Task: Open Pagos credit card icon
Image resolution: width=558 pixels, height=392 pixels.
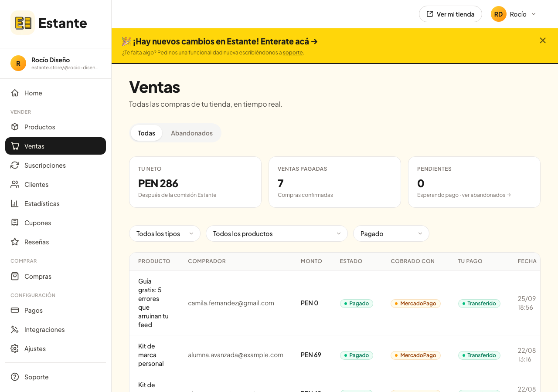Action: 15,310
